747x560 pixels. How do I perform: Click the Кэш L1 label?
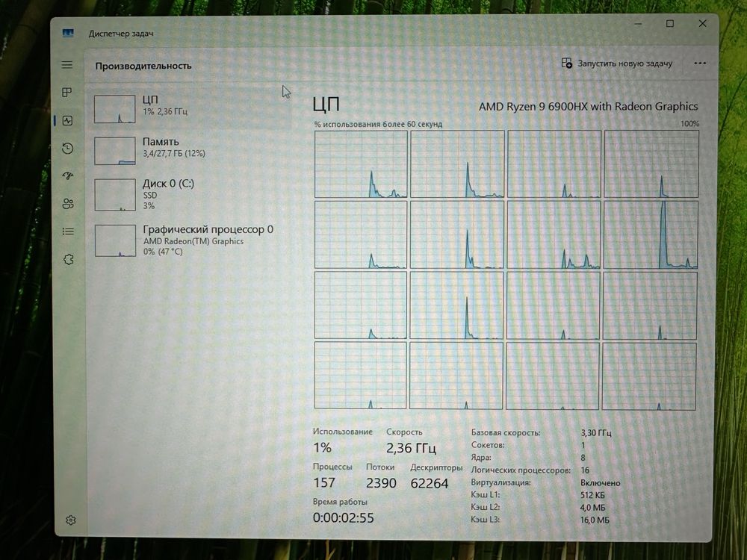[485, 495]
